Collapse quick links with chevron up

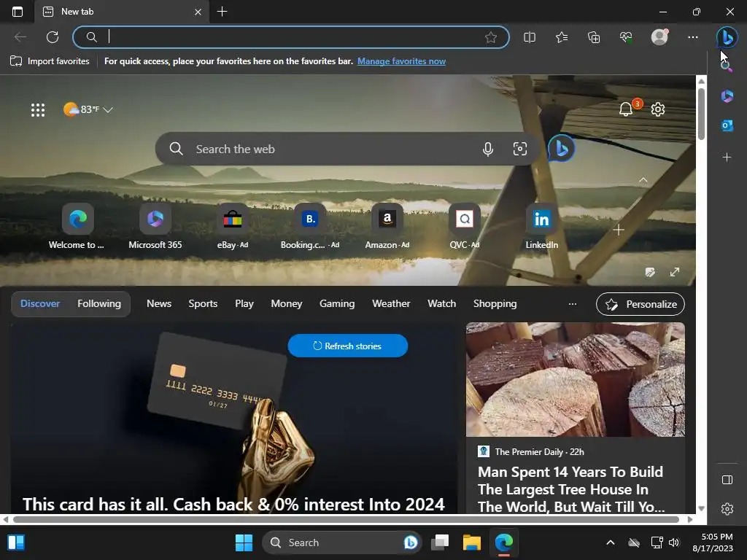pyautogui.click(x=643, y=180)
